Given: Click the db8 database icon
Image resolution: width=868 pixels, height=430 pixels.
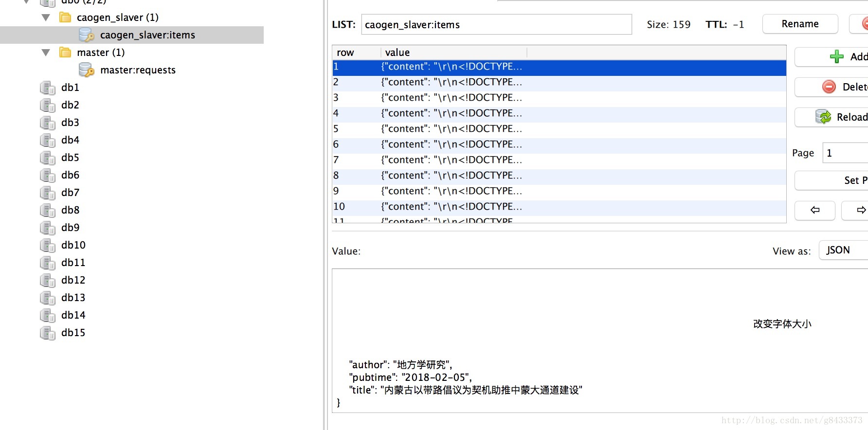Looking at the screenshot, I should tap(48, 211).
